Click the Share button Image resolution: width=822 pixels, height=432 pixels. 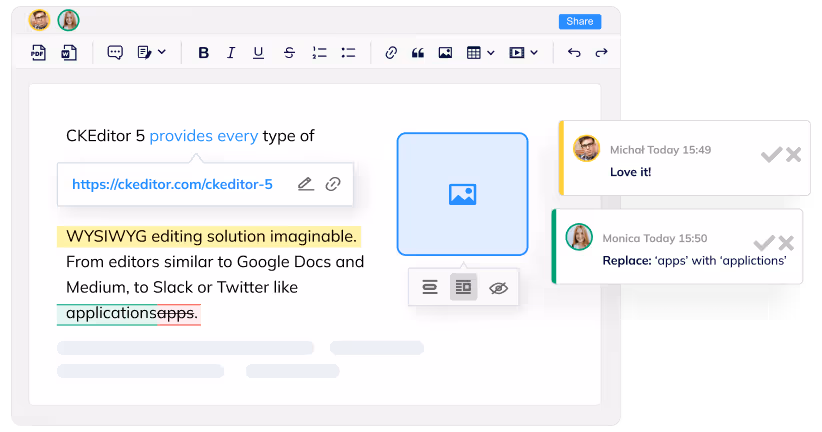pos(579,21)
